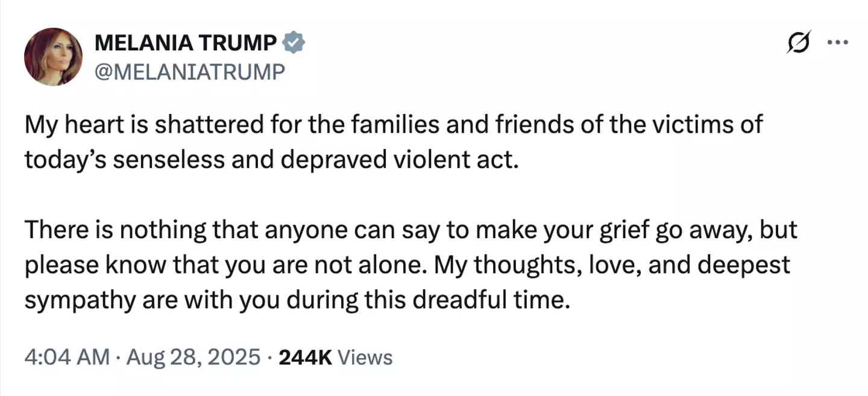
Task: Click the line starting "My heart is shattered"
Action: coord(393,125)
